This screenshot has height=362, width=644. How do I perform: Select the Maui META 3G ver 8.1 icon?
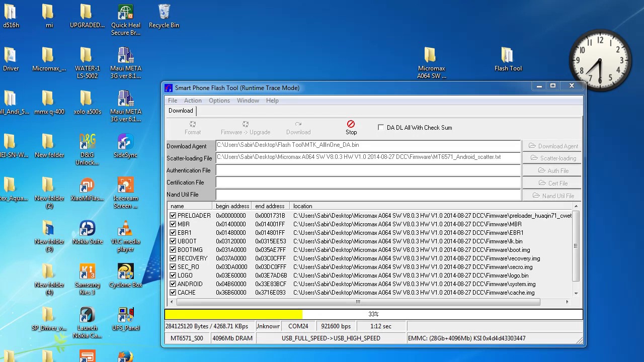[126, 63]
